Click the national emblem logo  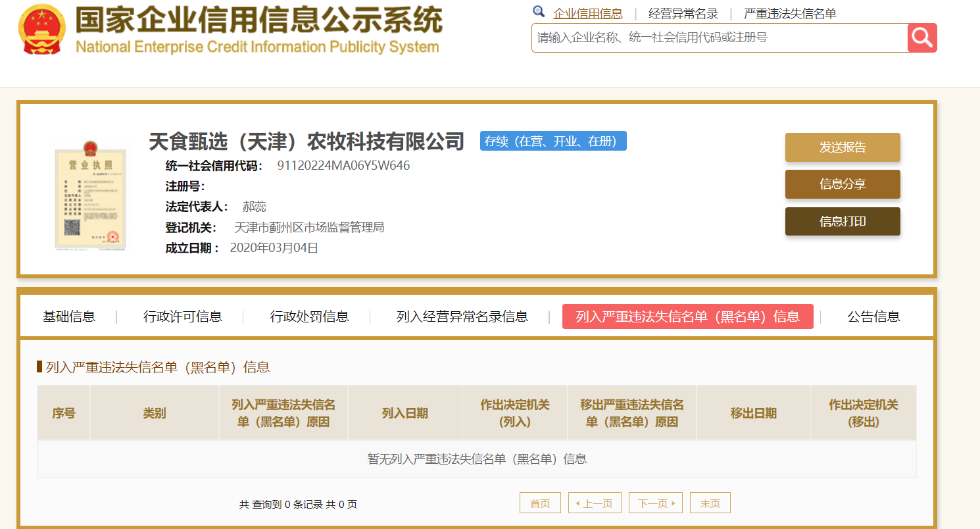[42, 31]
